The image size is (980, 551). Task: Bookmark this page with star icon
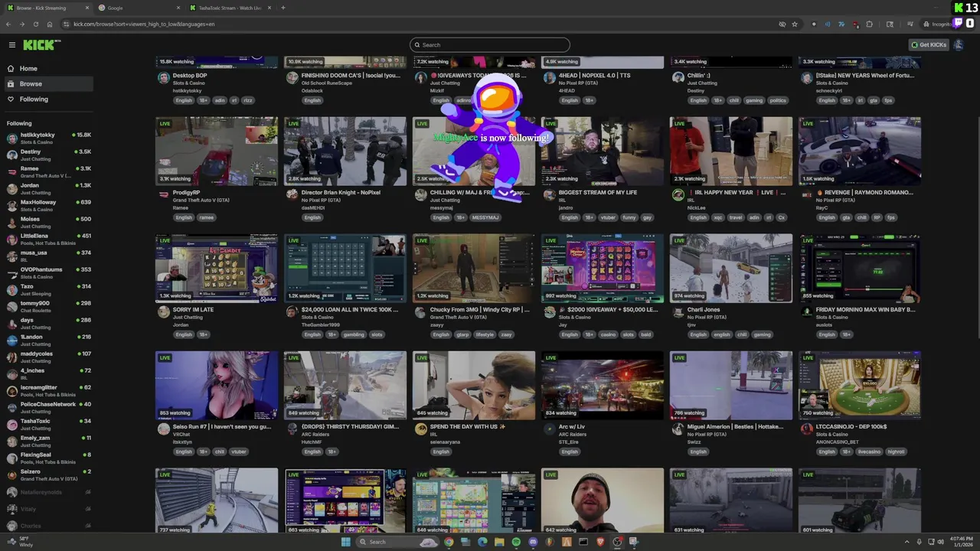(x=795, y=24)
